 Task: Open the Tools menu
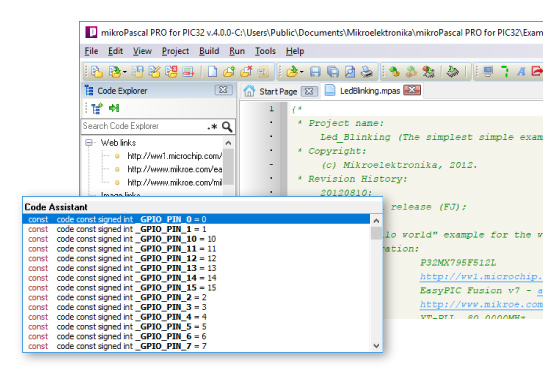pos(265,51)
